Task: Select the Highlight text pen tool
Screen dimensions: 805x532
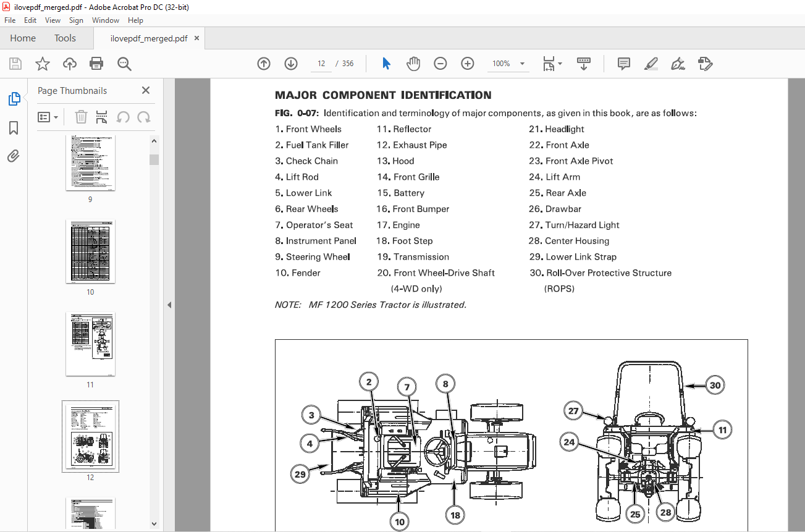Action: coord(651,64)
